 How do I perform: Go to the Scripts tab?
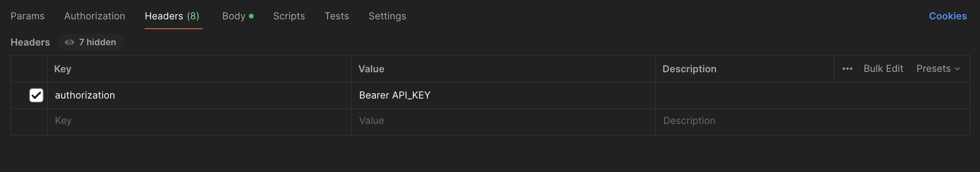pos(289,16)
